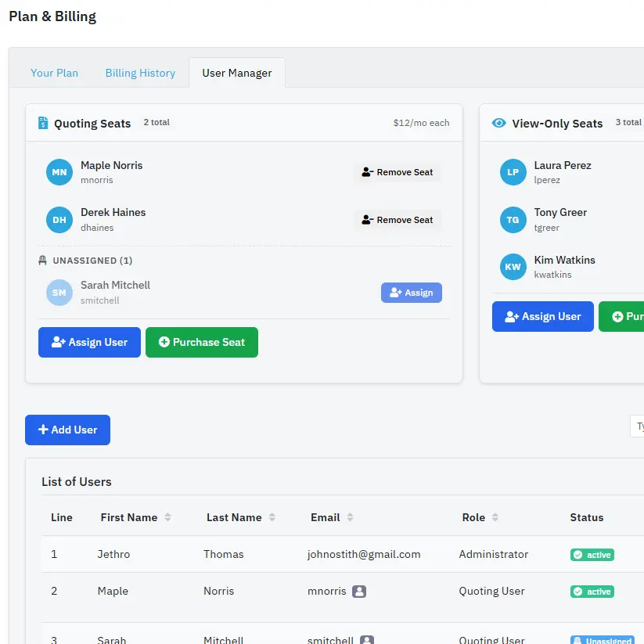Image resolution: width=644 pixels, height=644 pixels.
Task: Click Purchase Seat under Quoting Seats
Action: 201,342
